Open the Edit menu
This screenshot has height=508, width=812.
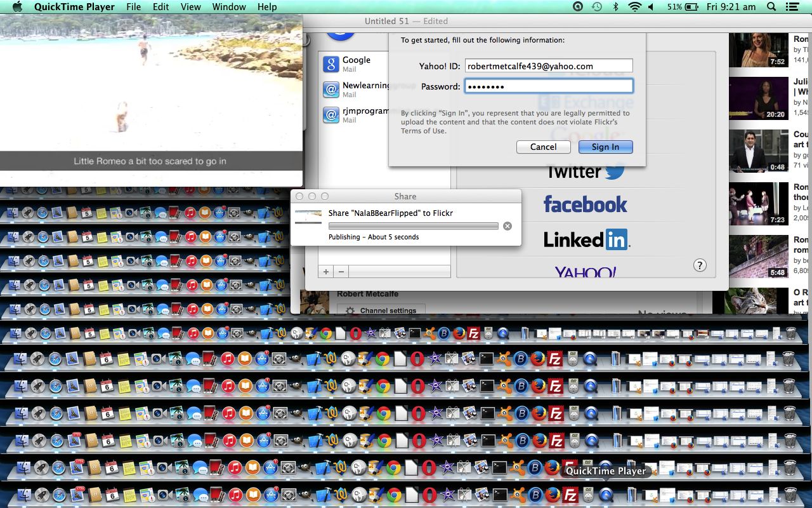click(x=160, y=7)
